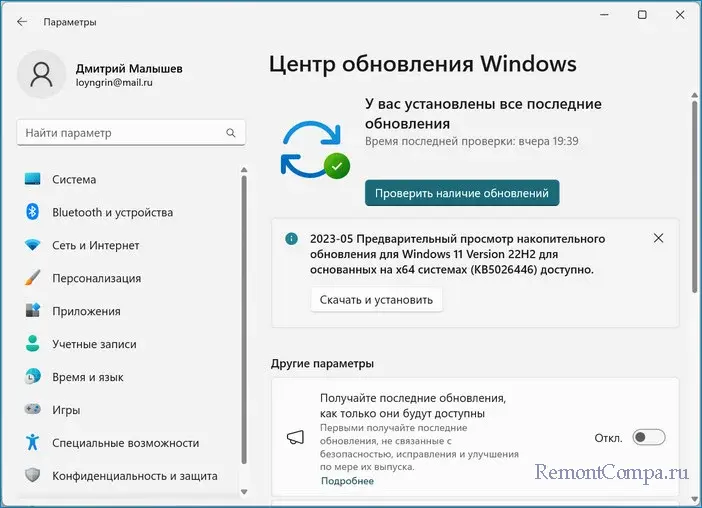
Task: Click the Время и язык globe icon
Action: [32, 377]
